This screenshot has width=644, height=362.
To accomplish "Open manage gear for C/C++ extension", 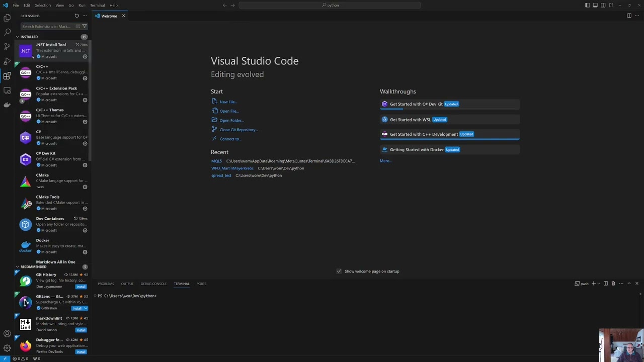I will pos(85,78).
